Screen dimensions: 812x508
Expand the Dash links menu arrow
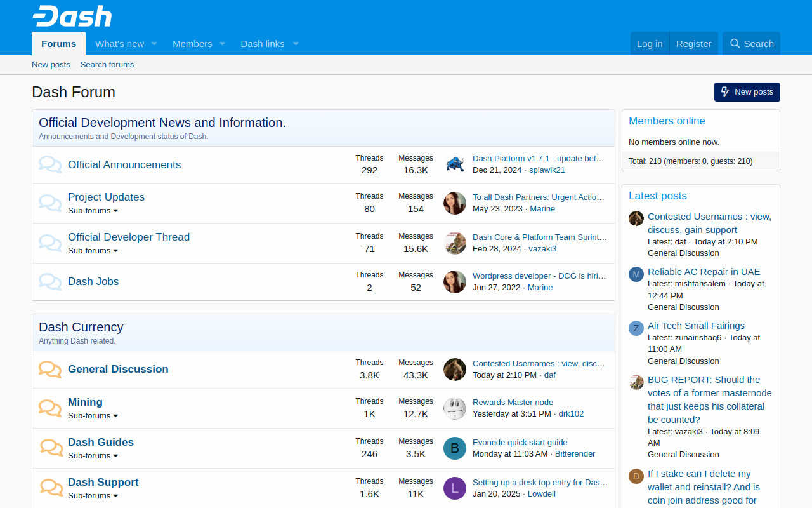pyautogui.click(x=296, y=44)
